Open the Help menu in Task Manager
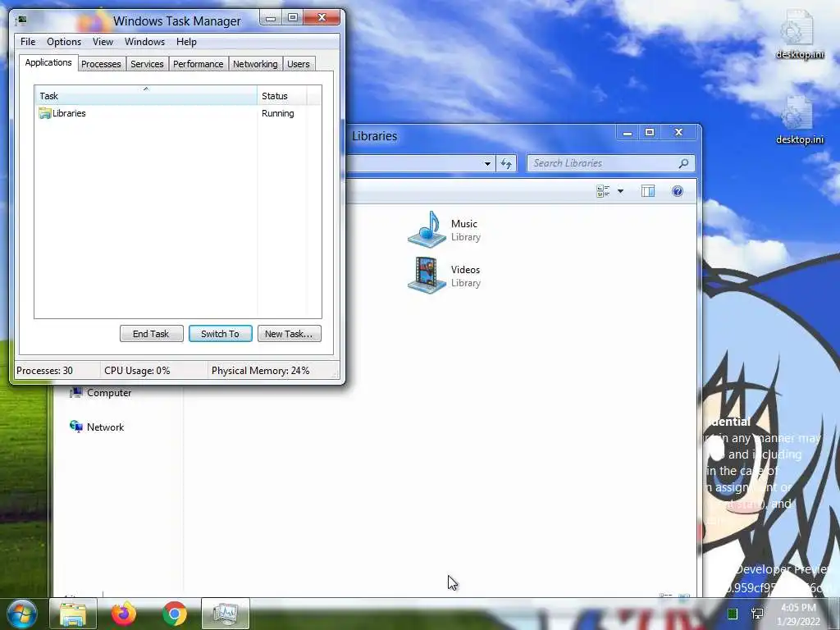The image size is (840, 630). click(x=186, y=42)
